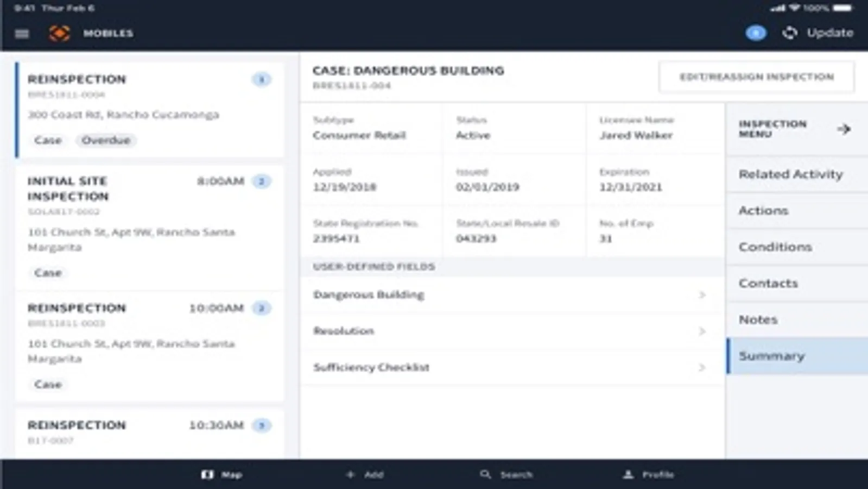Select the Initial Site Inspection card
The image size is (868, 489).
pyautogui.click(x=149, y=227)
